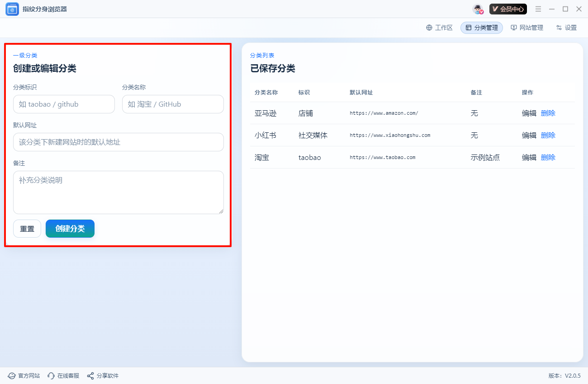Viewport: 588px width, 384px height.
Task: Open the 分享软件 link
Action: (103, 375)
